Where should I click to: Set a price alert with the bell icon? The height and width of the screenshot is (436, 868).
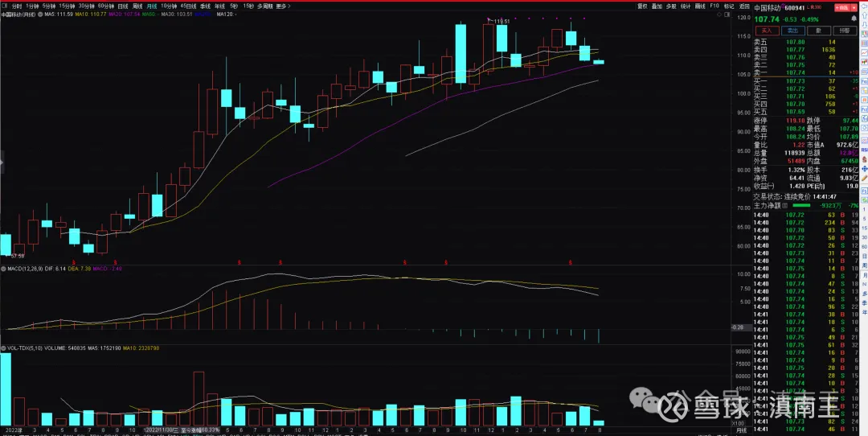(x=854, y=19)
